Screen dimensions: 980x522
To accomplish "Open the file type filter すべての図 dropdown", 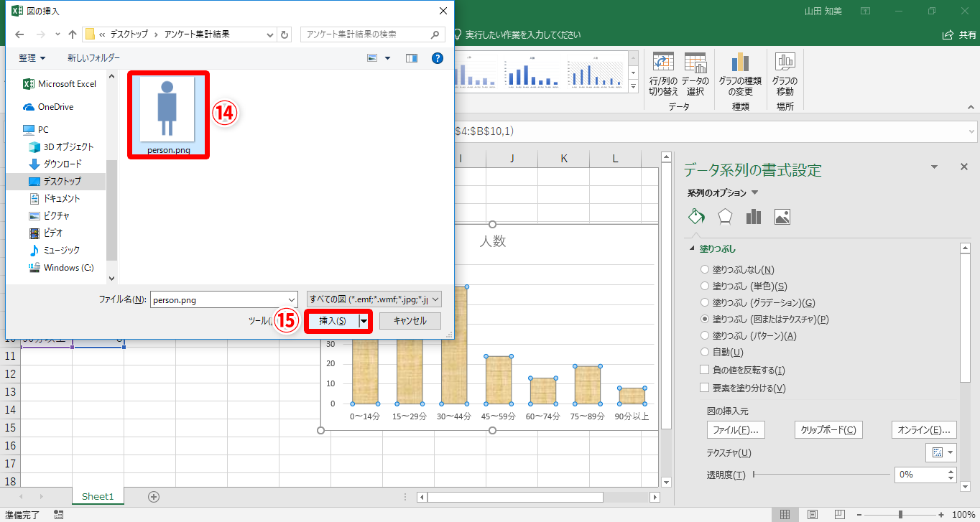I will (374, 299).
